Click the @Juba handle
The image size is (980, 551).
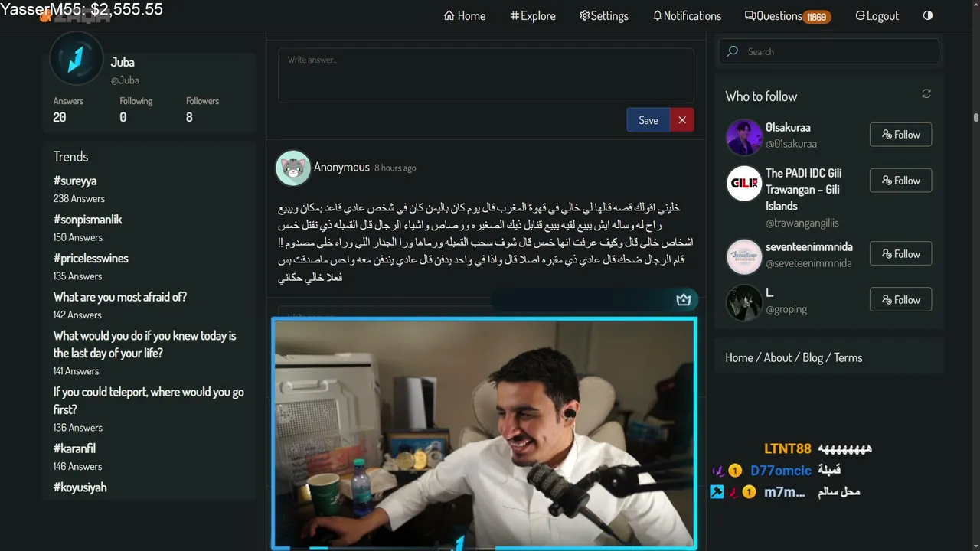(x=125, y=80)
